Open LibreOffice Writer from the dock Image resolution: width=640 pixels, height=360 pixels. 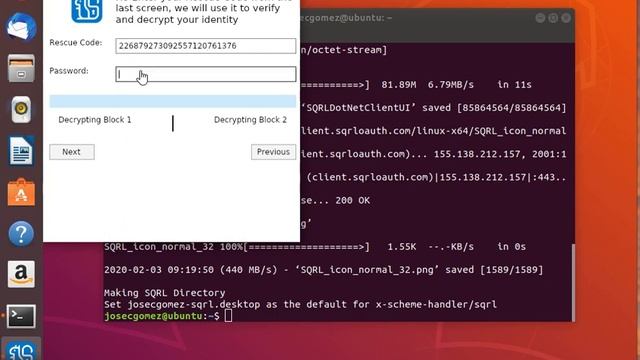[x=21, y=151]
